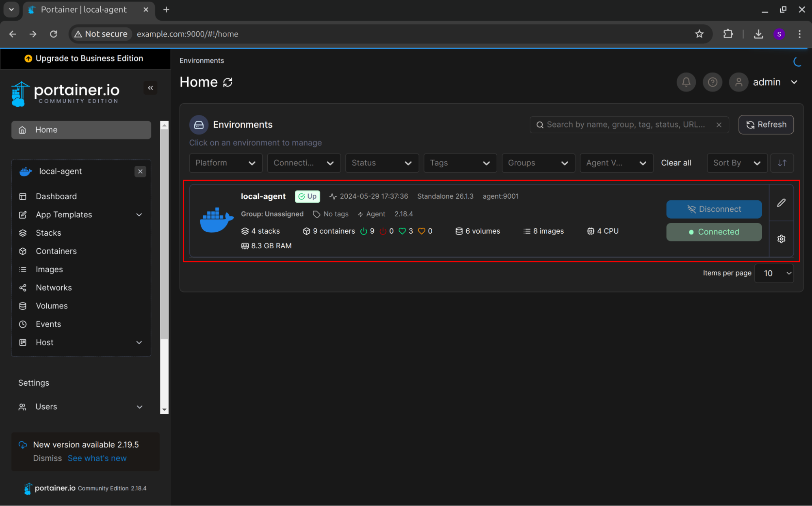Open the Connection type filter dropdown

click(303, 163)
